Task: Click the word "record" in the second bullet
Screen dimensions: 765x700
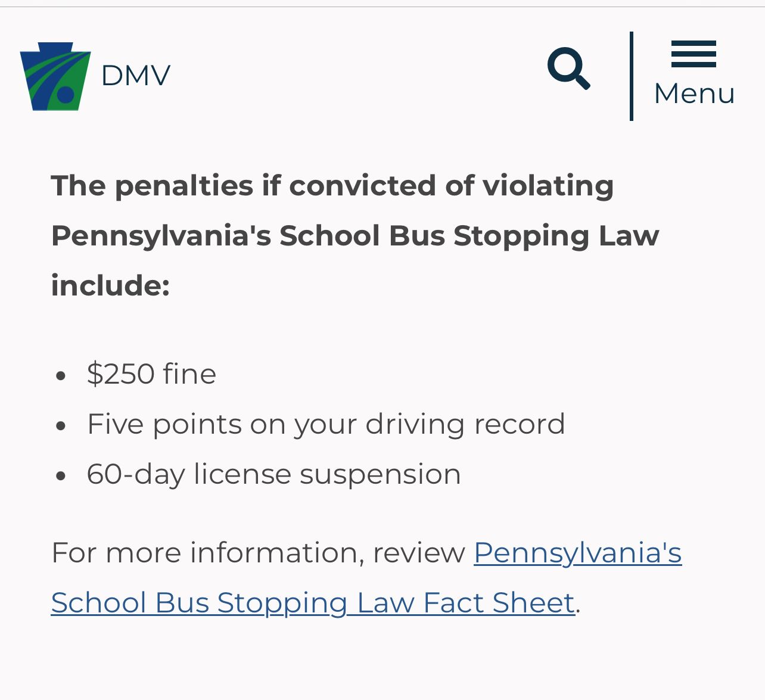Action: 519,424
